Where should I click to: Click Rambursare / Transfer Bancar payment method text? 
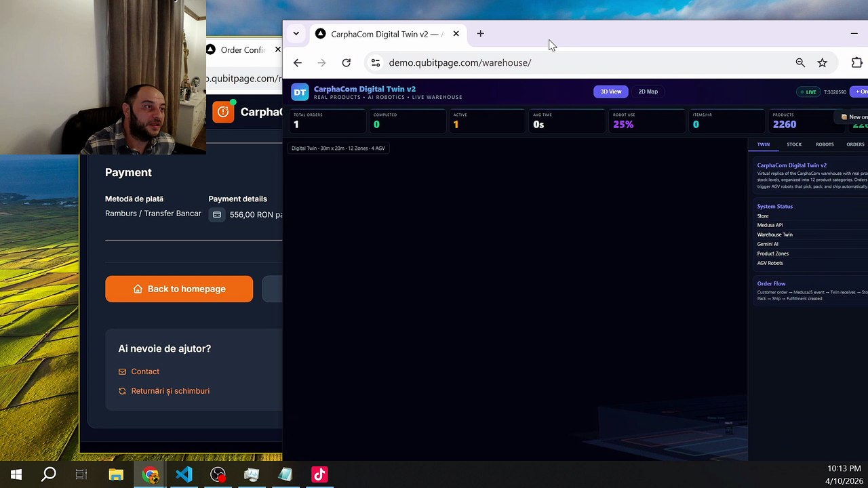[x=153, y=213]
